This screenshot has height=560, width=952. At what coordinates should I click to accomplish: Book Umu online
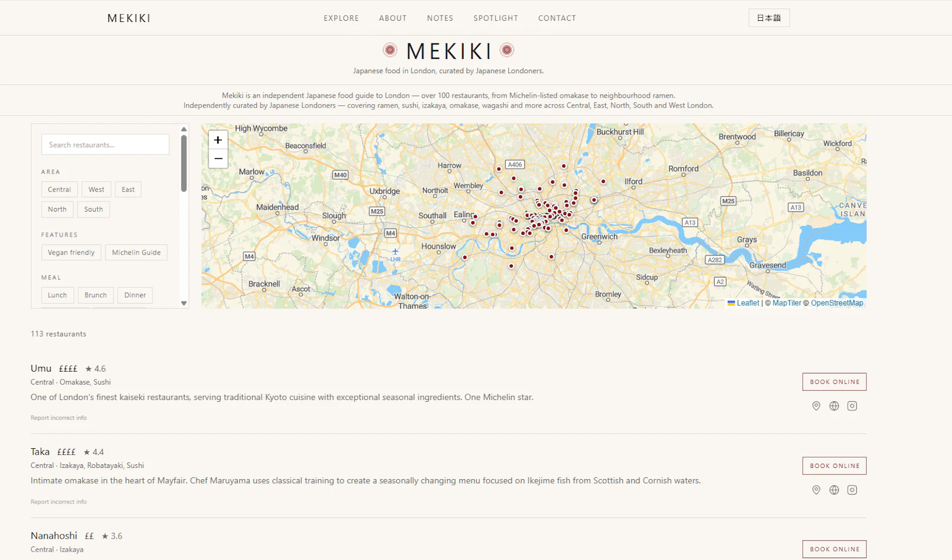834,382
